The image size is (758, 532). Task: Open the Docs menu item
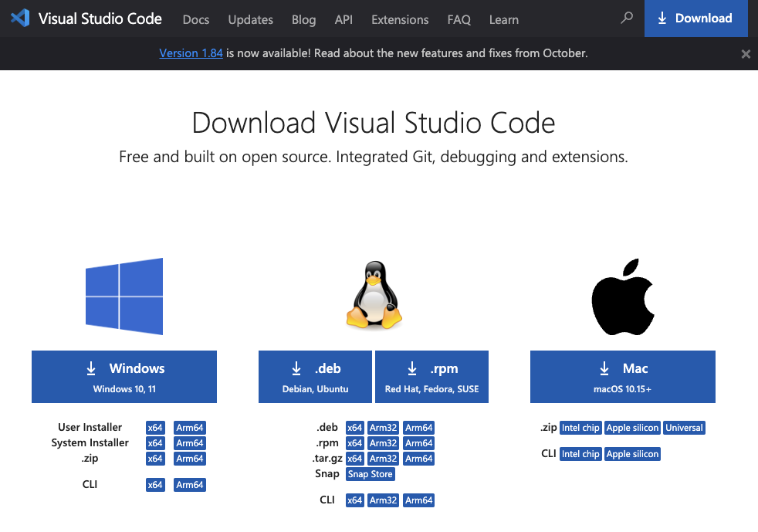[x=196, y=20]
